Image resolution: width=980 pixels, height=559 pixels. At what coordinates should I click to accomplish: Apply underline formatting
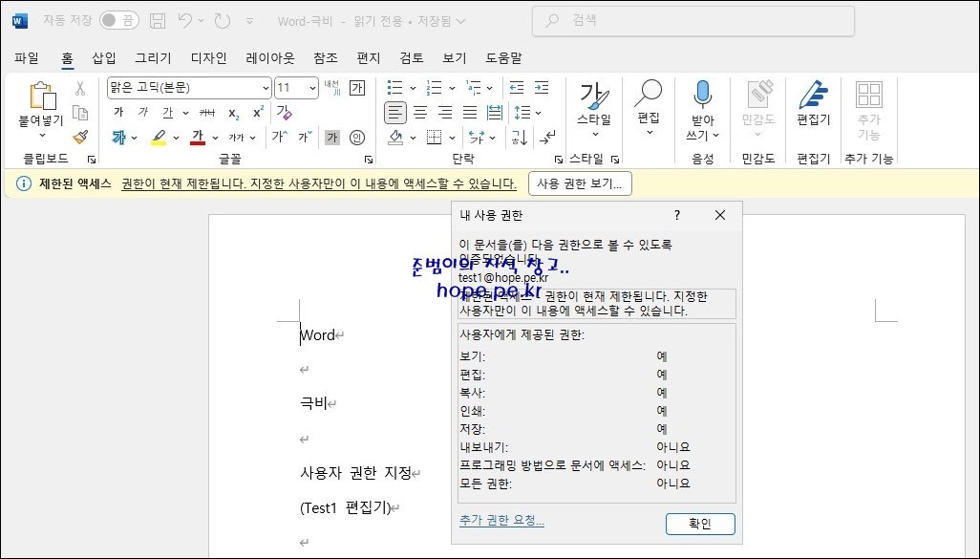coord(167,113)
